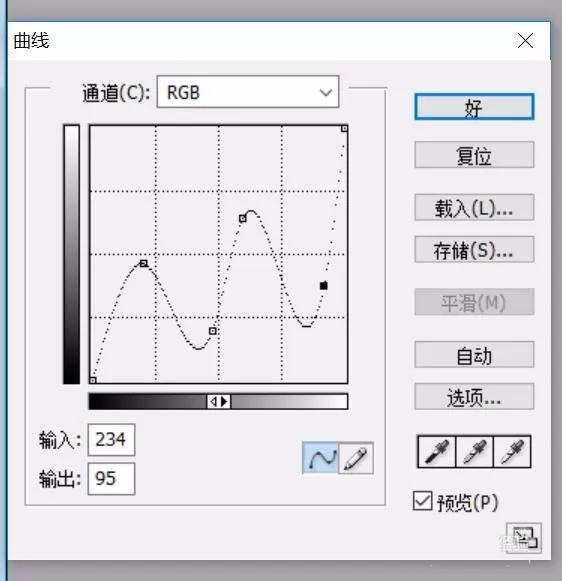Open the 选项... options button

[474, 396]
